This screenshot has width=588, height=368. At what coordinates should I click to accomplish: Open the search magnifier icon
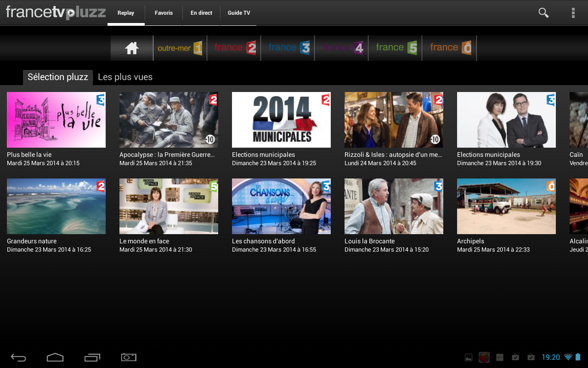543,13
